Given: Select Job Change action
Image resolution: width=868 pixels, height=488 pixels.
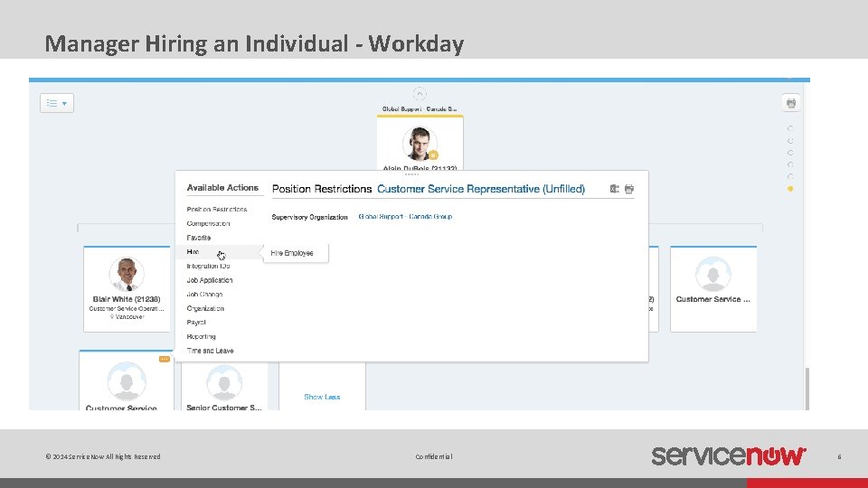Looking at the screenshot, I should point(205,295).
